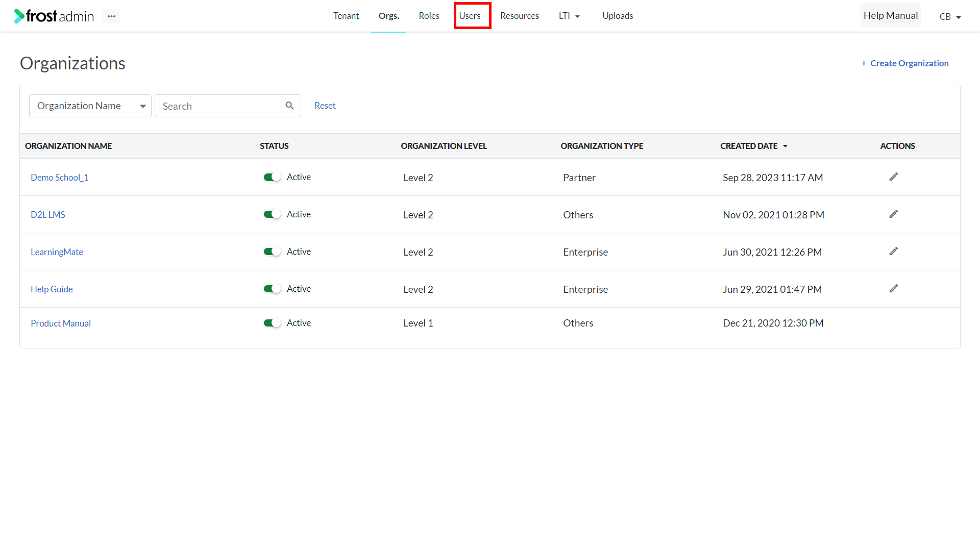
Task: Expand the Organization Name filter dropdown
Action: pyautogui.click(x=90, y=106)
